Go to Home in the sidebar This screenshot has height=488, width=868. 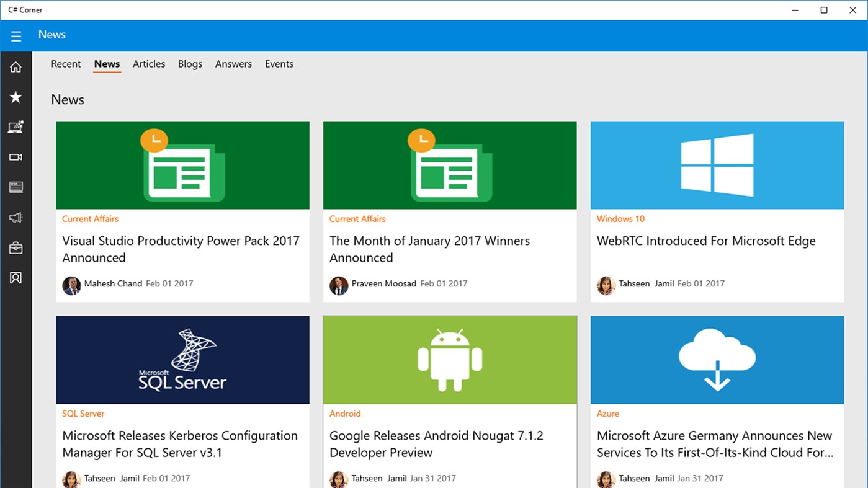click(x=16, y=67)
